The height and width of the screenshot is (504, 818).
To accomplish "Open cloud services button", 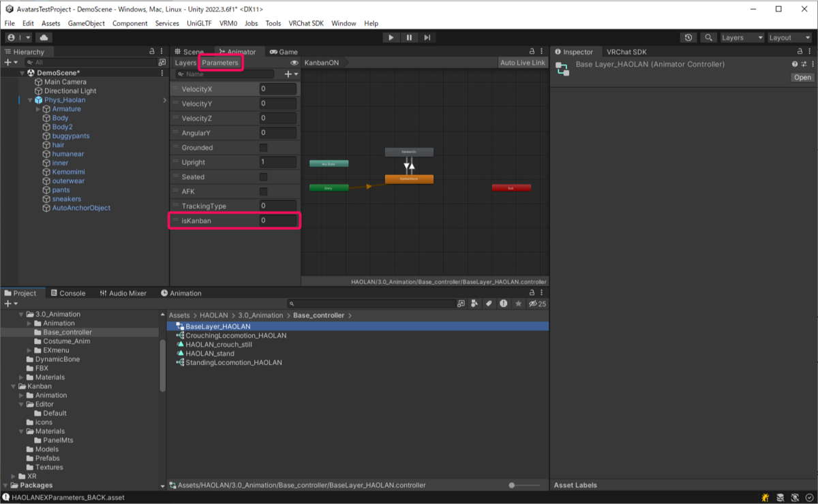I will 44,37.
